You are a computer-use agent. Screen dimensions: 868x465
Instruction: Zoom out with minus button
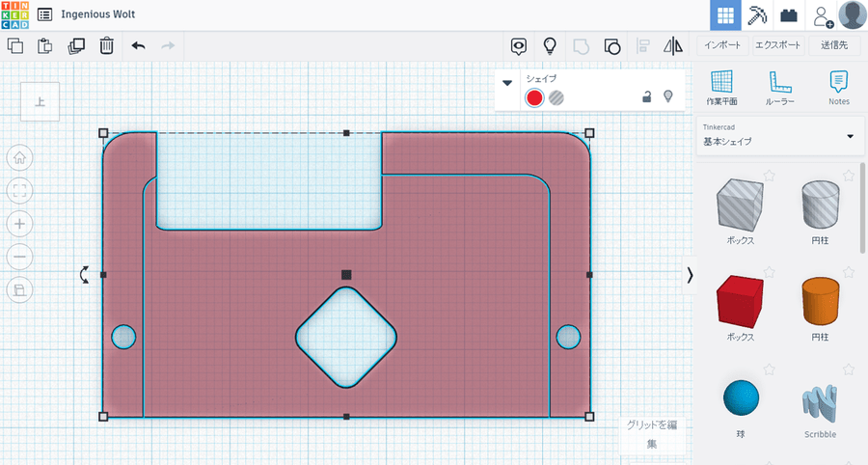[19, 257]
